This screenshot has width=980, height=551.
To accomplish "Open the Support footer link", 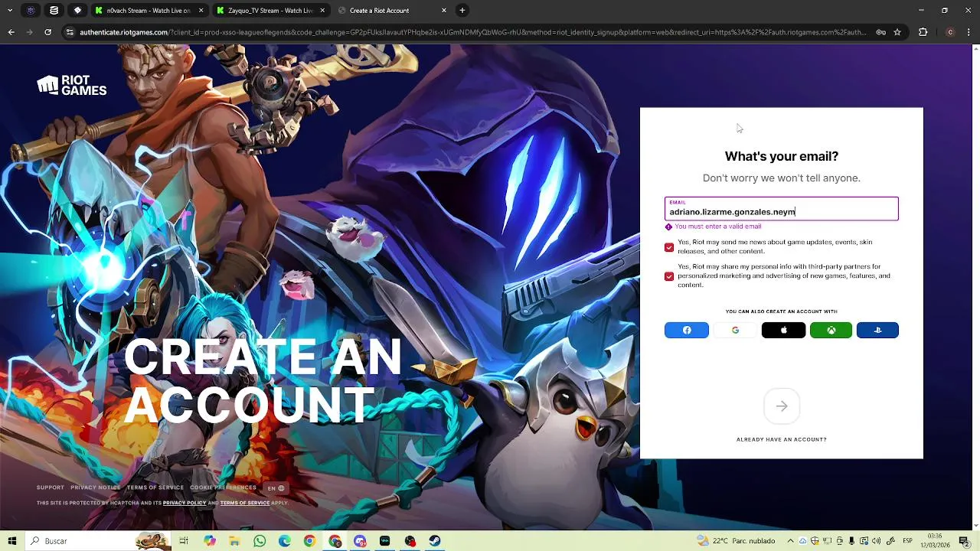I will coord(51,487).
